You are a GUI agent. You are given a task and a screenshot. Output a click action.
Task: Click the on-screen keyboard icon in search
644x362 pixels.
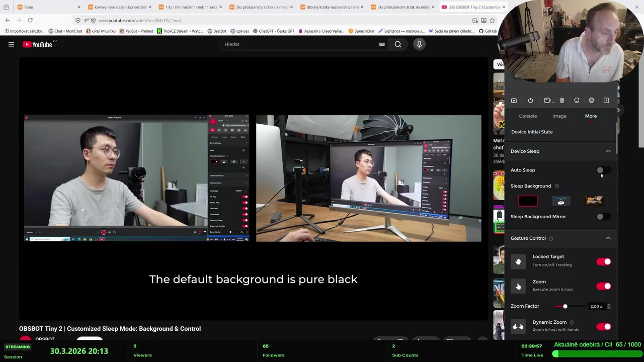(382, 44)
